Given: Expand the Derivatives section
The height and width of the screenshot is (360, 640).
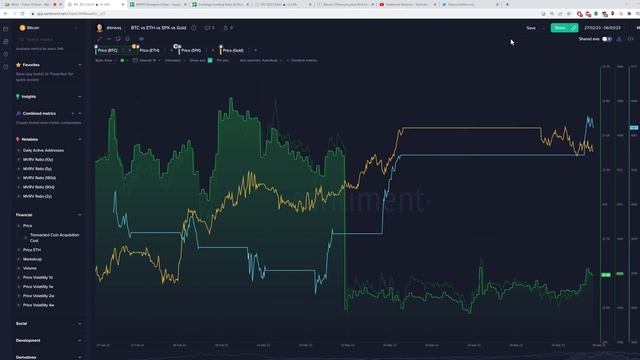Looking at the screenshot, I should [x=80, y=357].
